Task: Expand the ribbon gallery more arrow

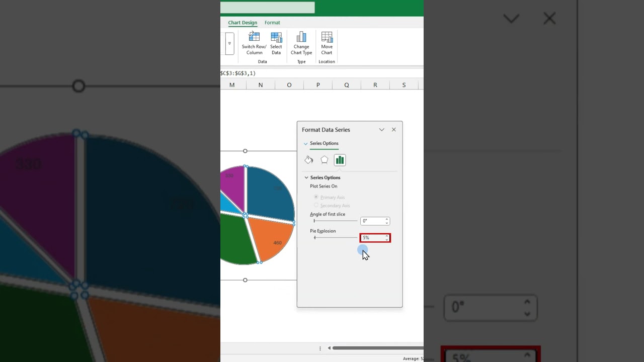Action: [x=229, y=43]
